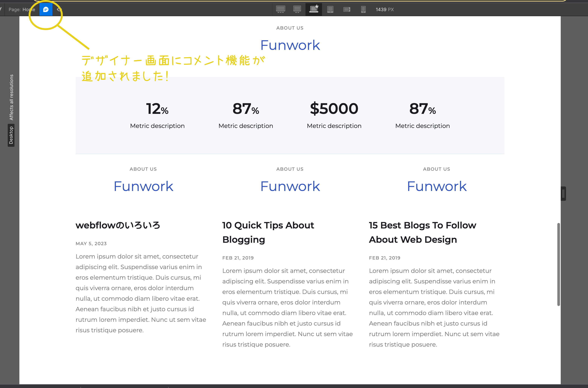Select the MAY 5, 2023 date text
588x388 pixels.
[91, 243]
